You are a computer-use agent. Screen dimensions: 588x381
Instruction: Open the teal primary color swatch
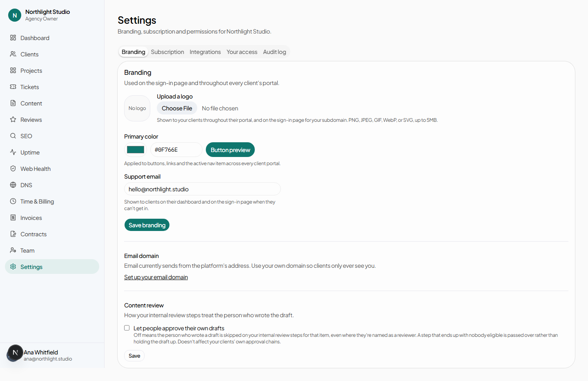[136, 150]
